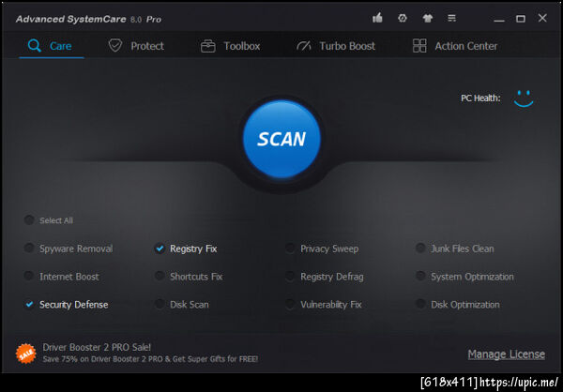Screen dimensions: 563x392
Task: Check the Select All checkbox
Action: click(x=29, y=220)
